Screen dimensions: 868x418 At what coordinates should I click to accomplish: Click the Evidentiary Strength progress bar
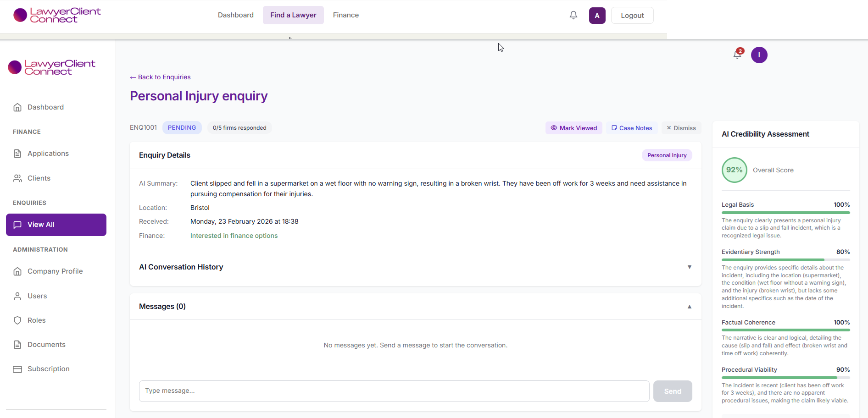point(785,260)
